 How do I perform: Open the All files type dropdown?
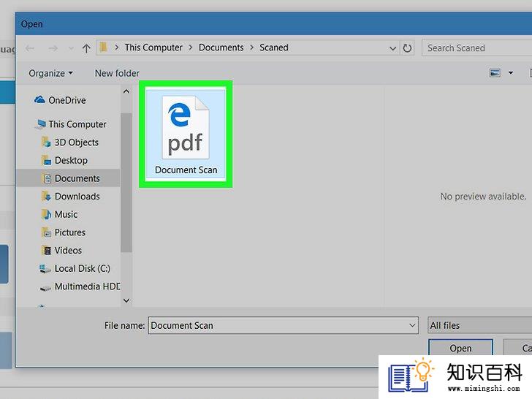point(479,325)
